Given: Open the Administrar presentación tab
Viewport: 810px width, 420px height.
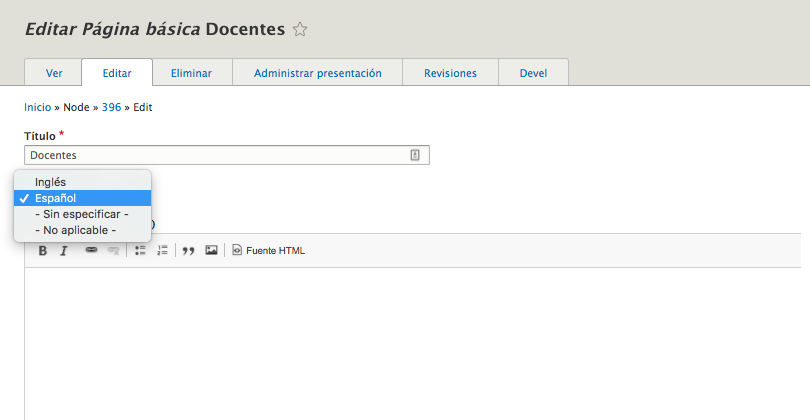Looking at the screenshot, I should point(318,73).
